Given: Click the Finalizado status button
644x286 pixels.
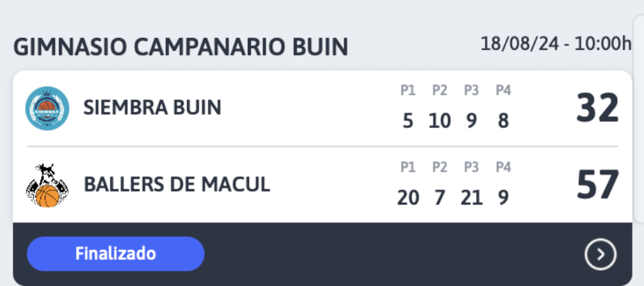Looking at the screenshot, I should click(x=115, y=254).
